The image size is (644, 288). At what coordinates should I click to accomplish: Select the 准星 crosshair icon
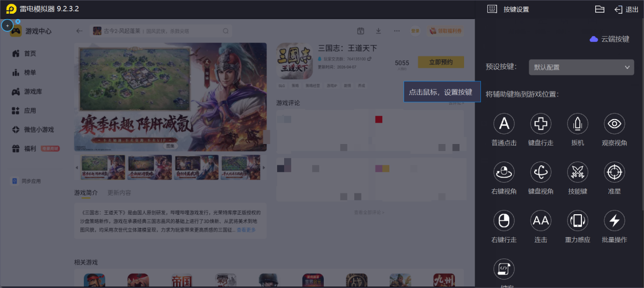(x=614, y=172)
